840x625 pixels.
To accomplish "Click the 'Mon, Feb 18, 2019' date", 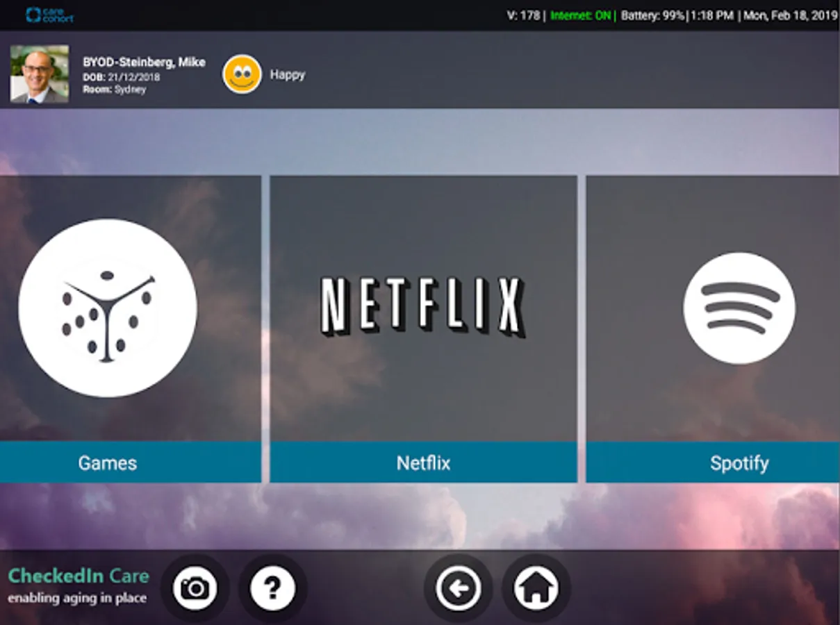I will [791, 15].
